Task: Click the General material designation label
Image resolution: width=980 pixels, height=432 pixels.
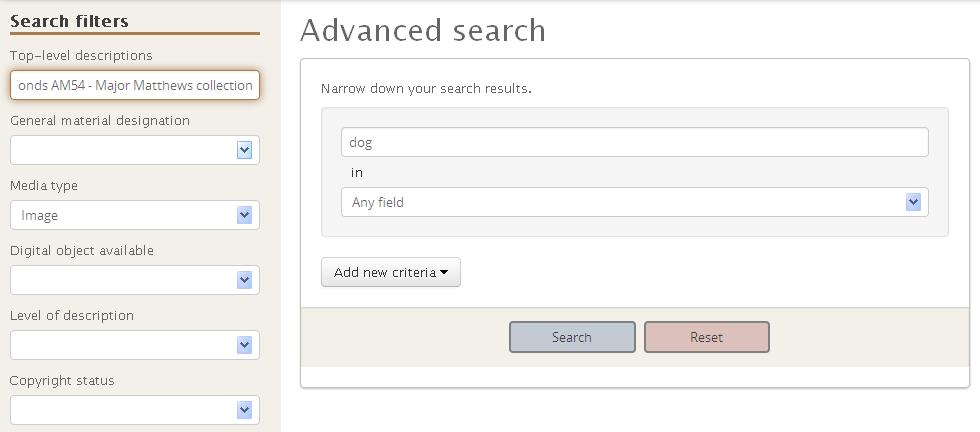Action: pos(100,120)
